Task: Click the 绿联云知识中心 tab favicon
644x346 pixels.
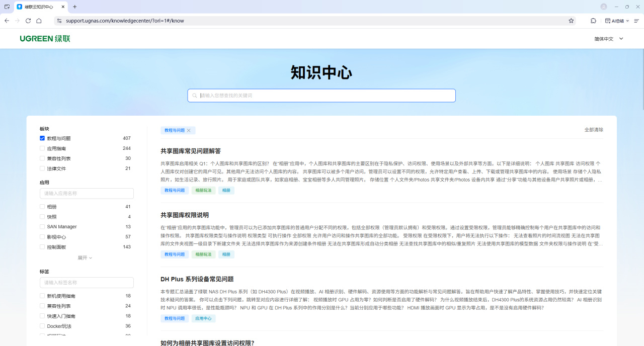Action: click(20, 7)
